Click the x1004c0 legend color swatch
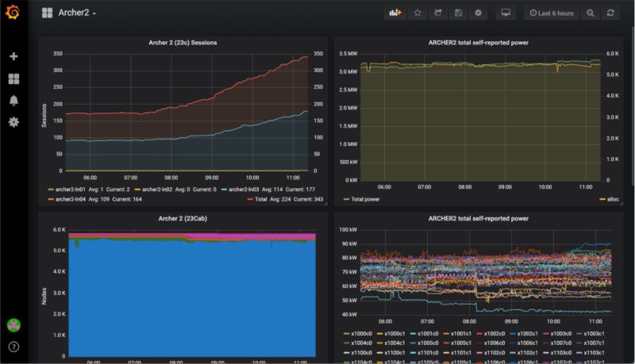 [x=347, y=343]
